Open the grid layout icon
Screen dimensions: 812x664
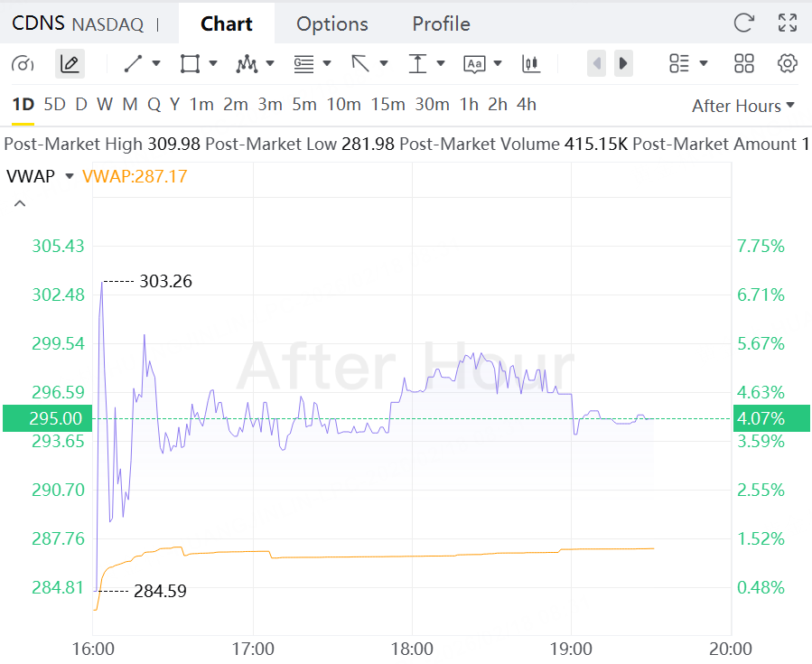pyautogui.click(x=743, y=64)
